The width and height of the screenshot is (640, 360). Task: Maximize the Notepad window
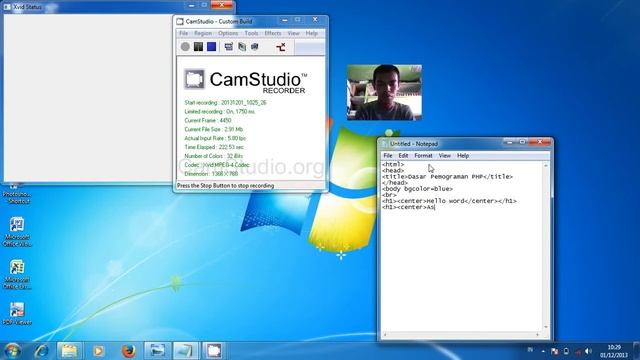(x=522, y=142)
